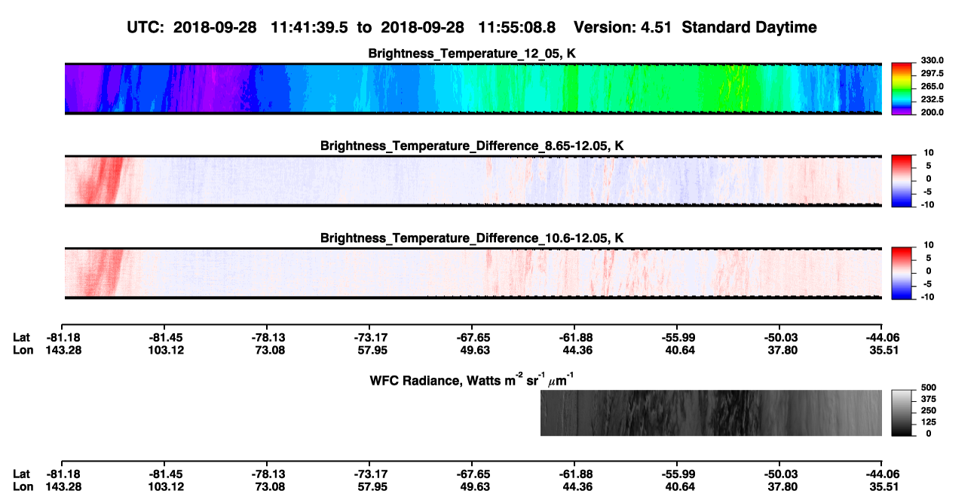This screenshot has height=503, width=980.
Task: Click the '-10' label on the 8.65-12.05 scale
Action: [x=927, y=204]
